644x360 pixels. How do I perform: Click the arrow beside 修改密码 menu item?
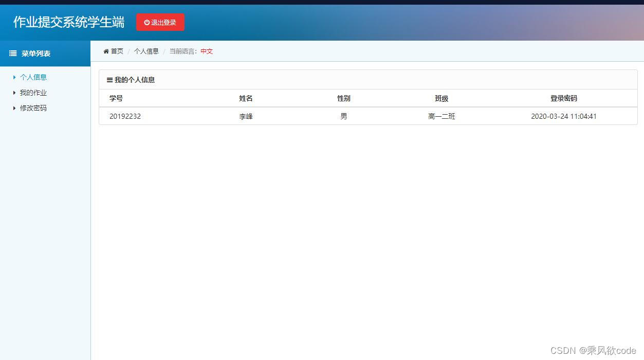tap(14, 108)
